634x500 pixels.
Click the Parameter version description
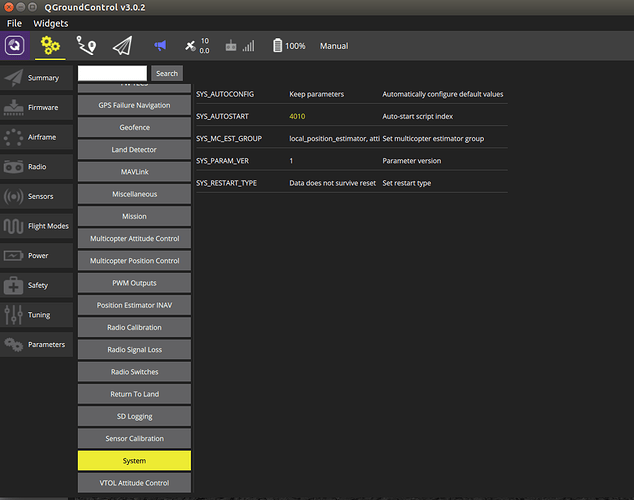coord(412,161)
